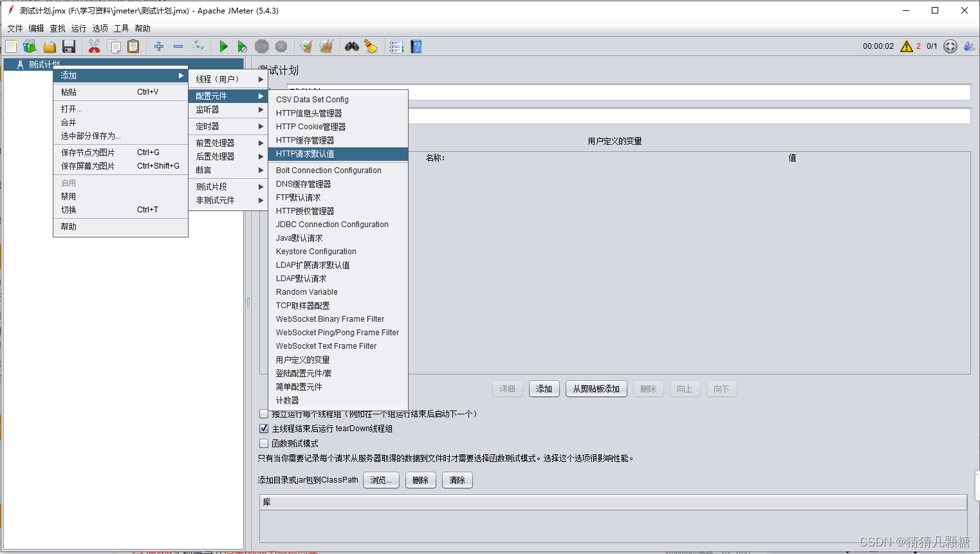Screen dimensions: 980x554
Task: Click the Toggle enabled arrows icon
Action: [x=198, y=46]
